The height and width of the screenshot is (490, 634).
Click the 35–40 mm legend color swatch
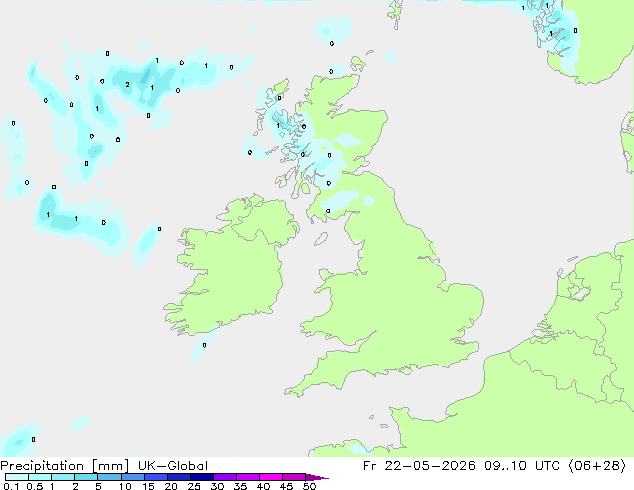coord(247,477)
